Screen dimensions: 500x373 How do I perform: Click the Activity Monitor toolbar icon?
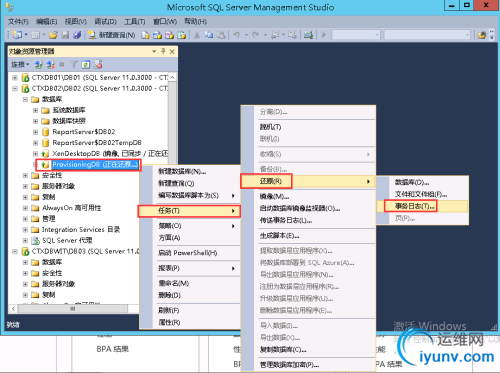[x=308, y=35]
